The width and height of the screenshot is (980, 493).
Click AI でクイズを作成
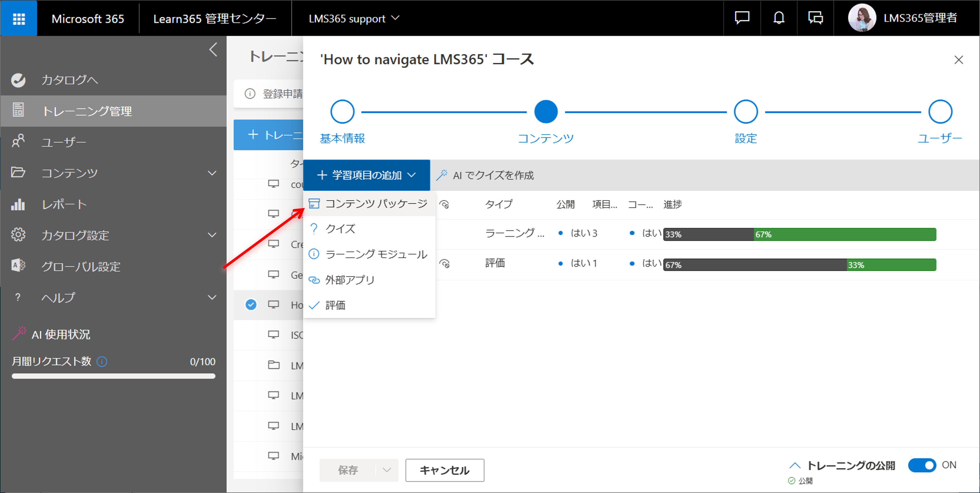point(485,175)
